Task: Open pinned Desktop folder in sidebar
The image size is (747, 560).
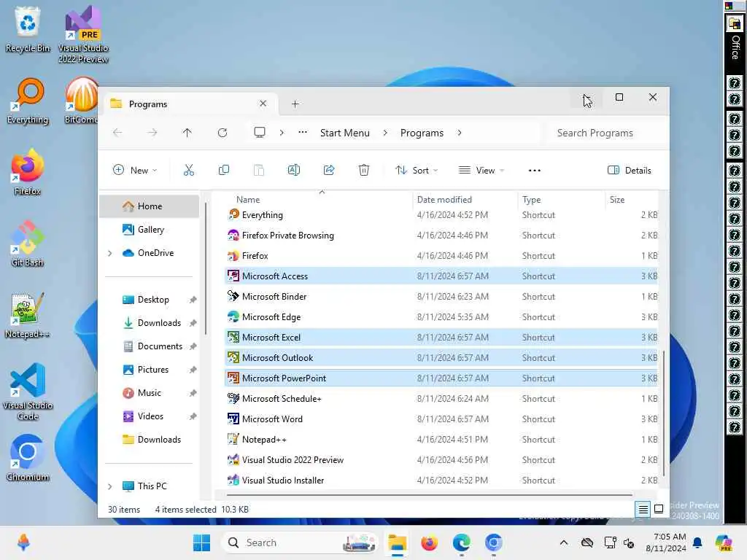Action: pyautogui.click(x=150, y=300)
